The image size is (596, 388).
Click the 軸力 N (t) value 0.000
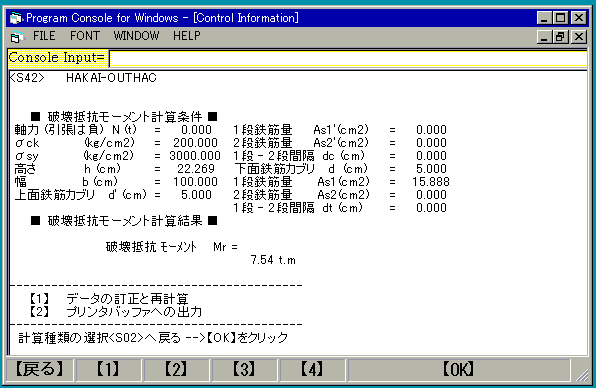pyautogui.click(x=196, y=130)
